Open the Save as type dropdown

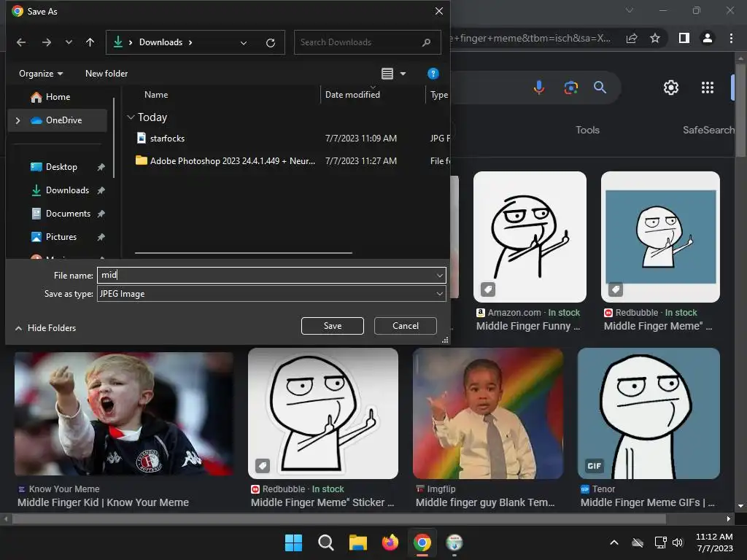[x=271, y=294]
